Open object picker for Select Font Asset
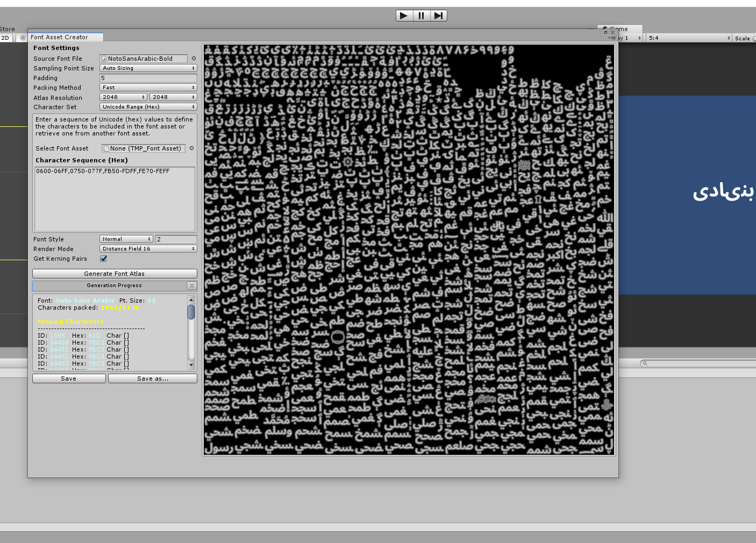756x543 pixels. (191, 148)
